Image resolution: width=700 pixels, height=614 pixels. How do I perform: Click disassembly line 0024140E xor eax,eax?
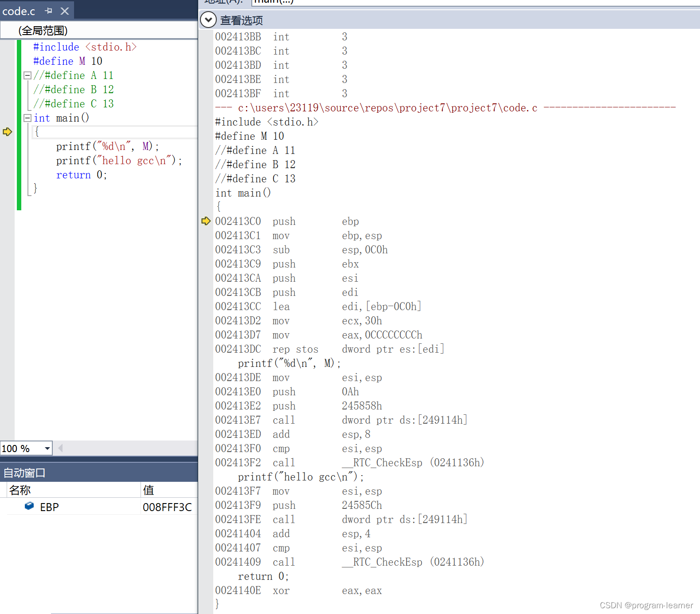coord(298,590)
